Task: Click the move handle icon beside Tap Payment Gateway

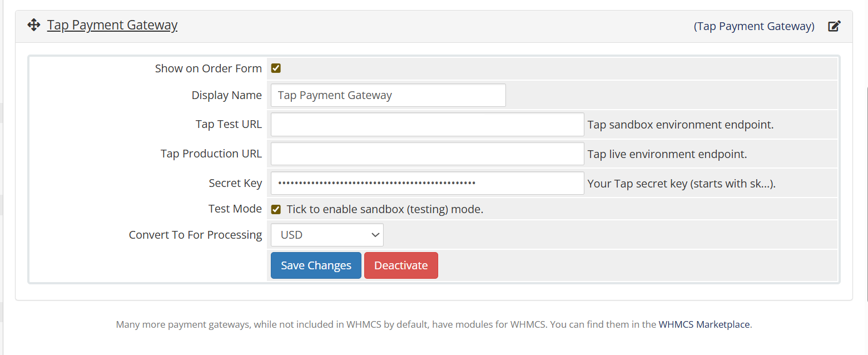Action: 33,25
